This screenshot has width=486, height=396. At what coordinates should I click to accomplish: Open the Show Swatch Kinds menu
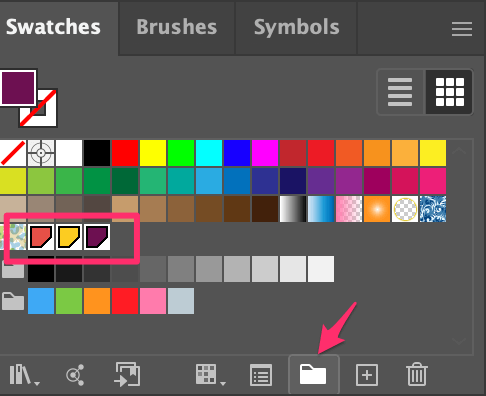tap(211, 375)
